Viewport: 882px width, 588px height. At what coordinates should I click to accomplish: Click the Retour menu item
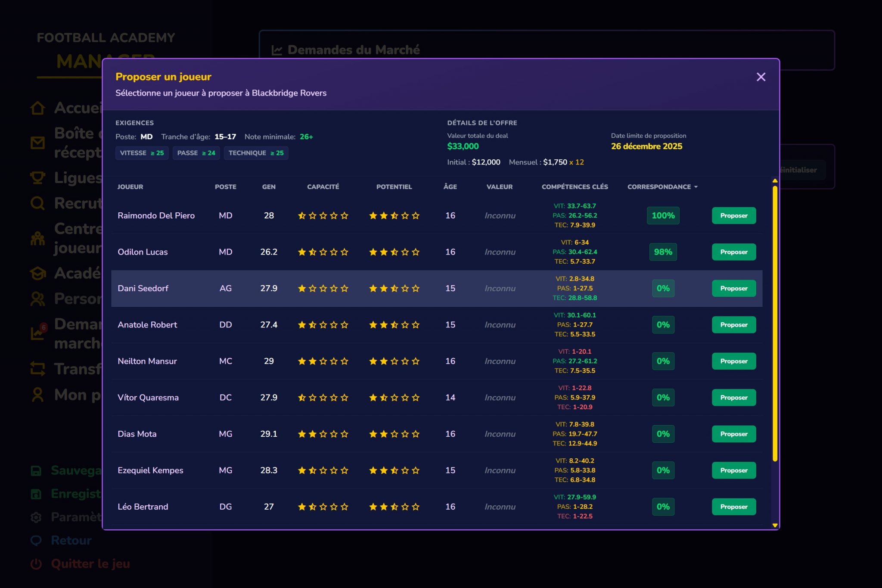point(71,540)
